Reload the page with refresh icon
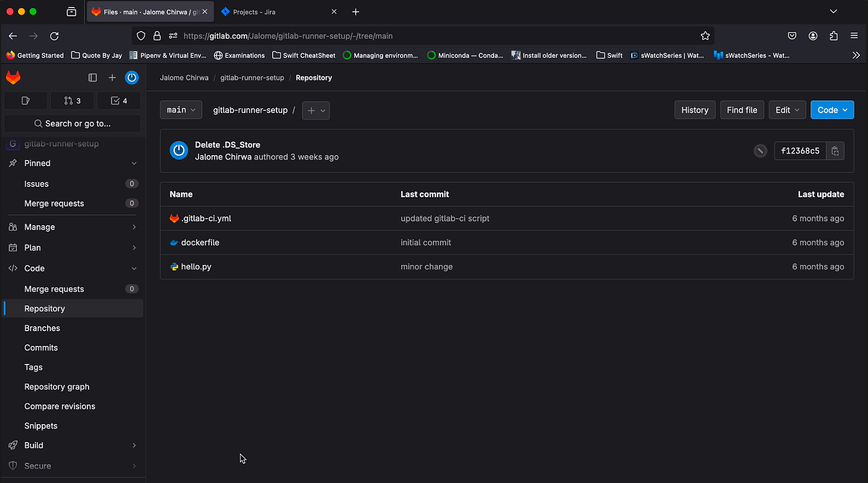868x483 pixels. [55, 36]
